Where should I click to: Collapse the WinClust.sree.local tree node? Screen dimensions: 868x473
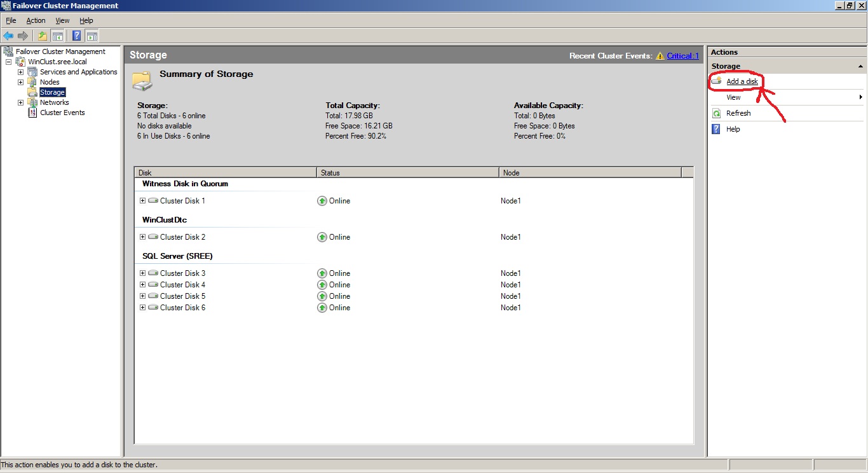pyautogui.click(x=8, y=62)
